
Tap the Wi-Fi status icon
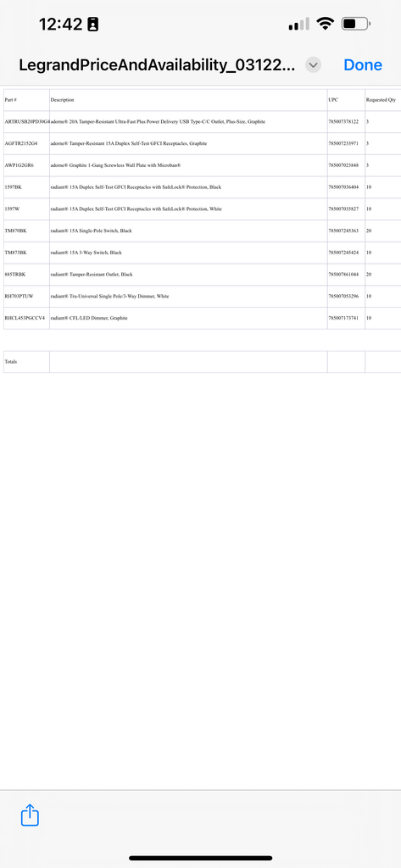coord(325,24)
